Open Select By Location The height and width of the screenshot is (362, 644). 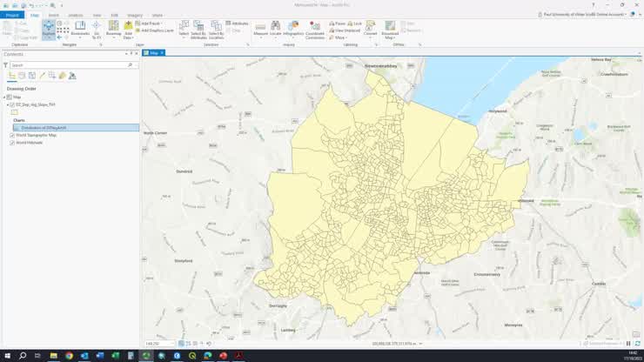click(x=216, y=30)
